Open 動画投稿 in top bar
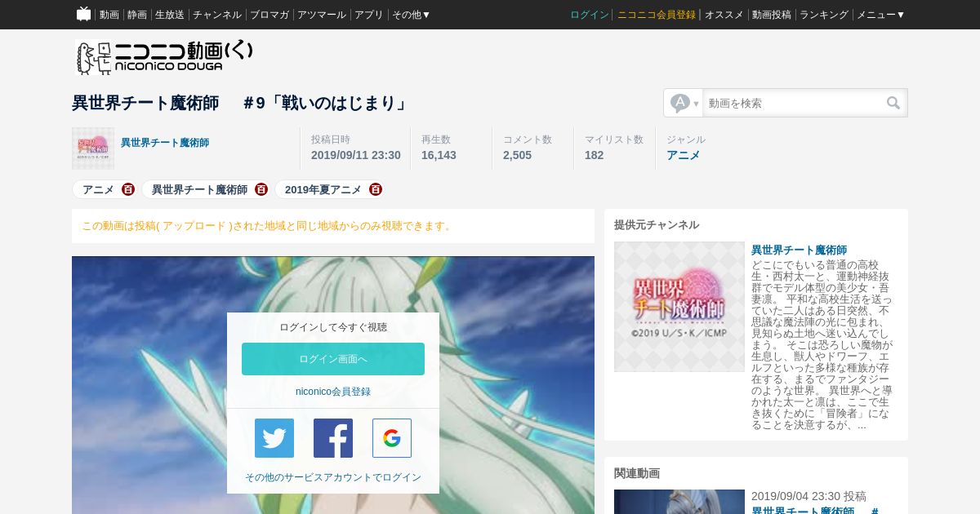 pos(772,15)
